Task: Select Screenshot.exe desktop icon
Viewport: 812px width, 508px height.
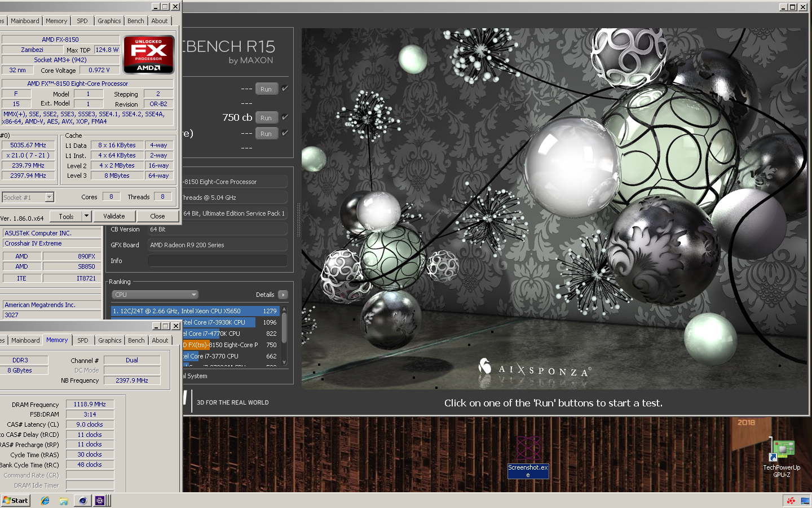Action: coord(528,457)
